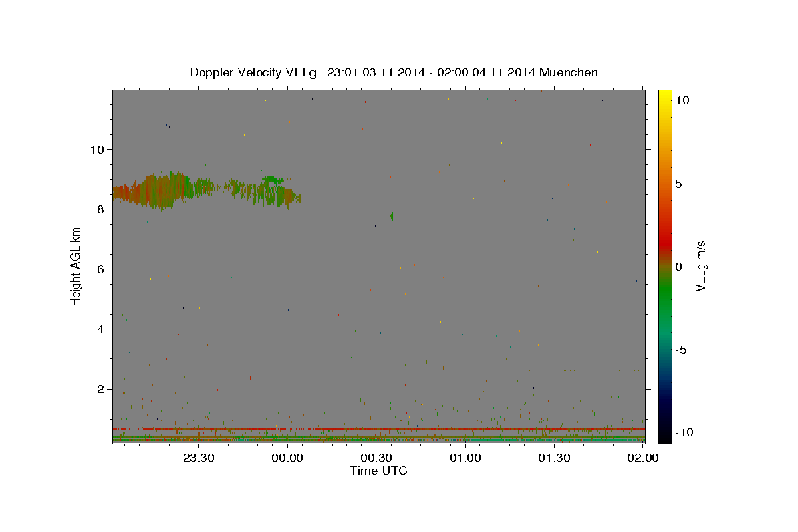
Task: Select the 'Muenchen' location text in the title
Action: (569, 72)
